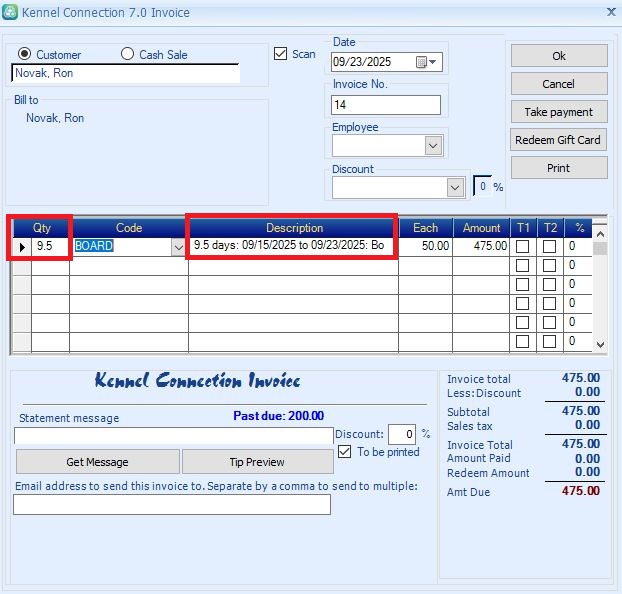The width and height of the screenshot is (622, 594).
Task: Click the Qty cell 9.5
Action: pos(50,246)
